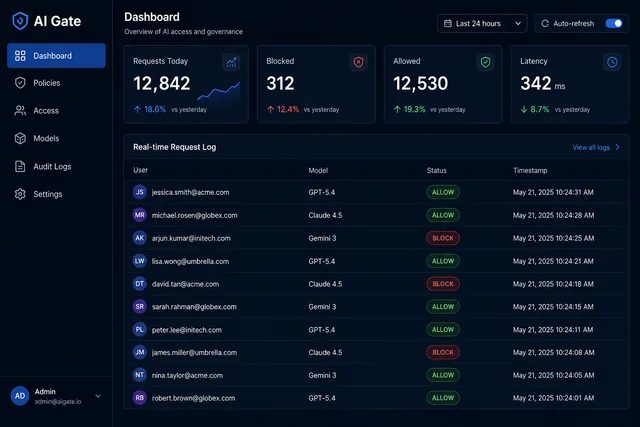Click the chevron next to View all logs

pyautogui.click(x=618, y=147)
